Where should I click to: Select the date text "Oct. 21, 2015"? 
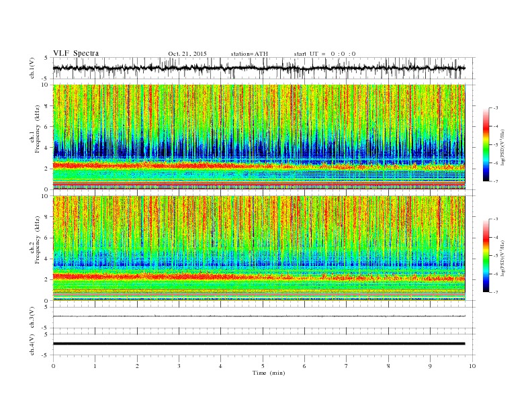point(187,54)
